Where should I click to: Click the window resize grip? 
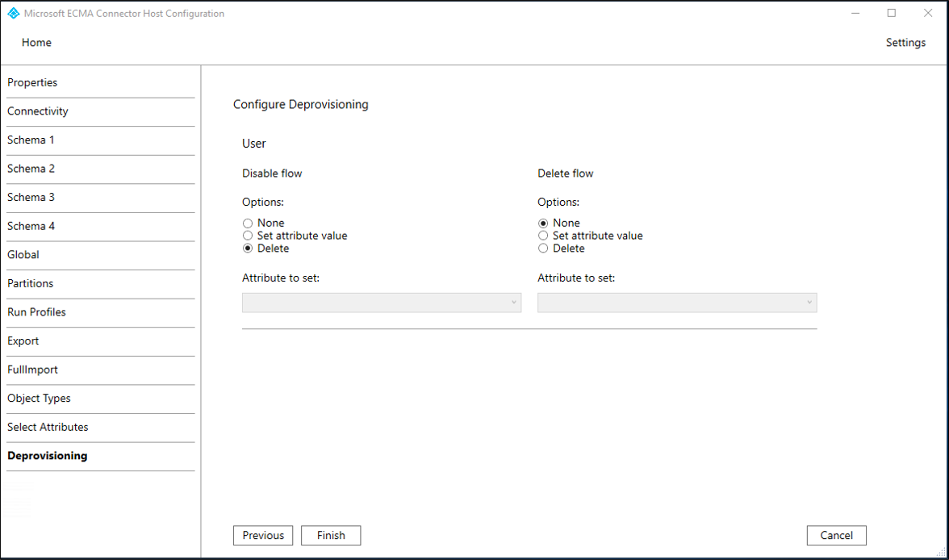coord(941,551)
